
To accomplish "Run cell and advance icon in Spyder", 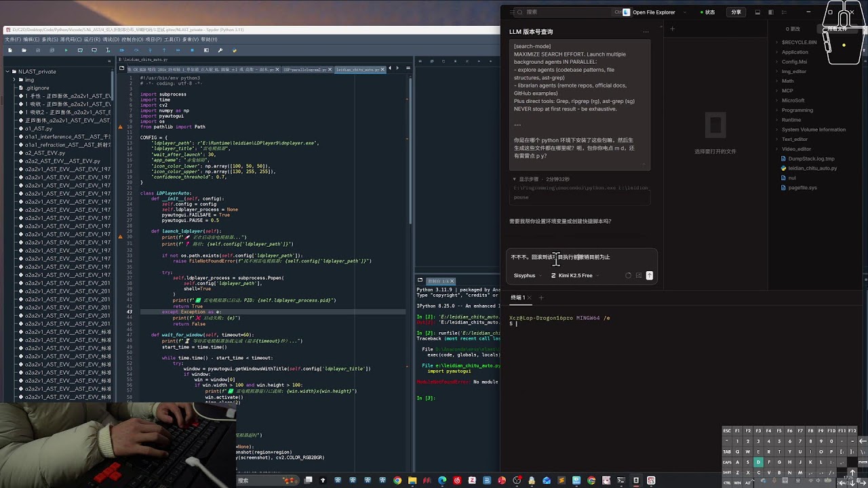I will pos(94,50).
